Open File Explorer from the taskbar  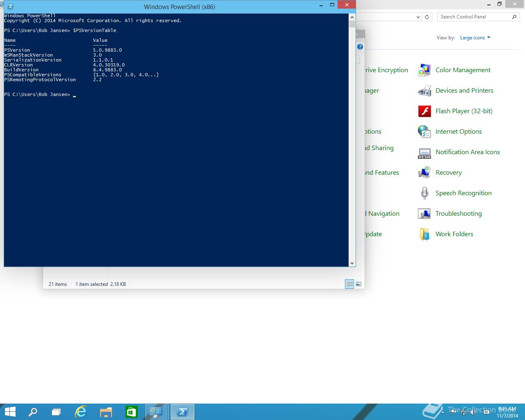point(106,412)
